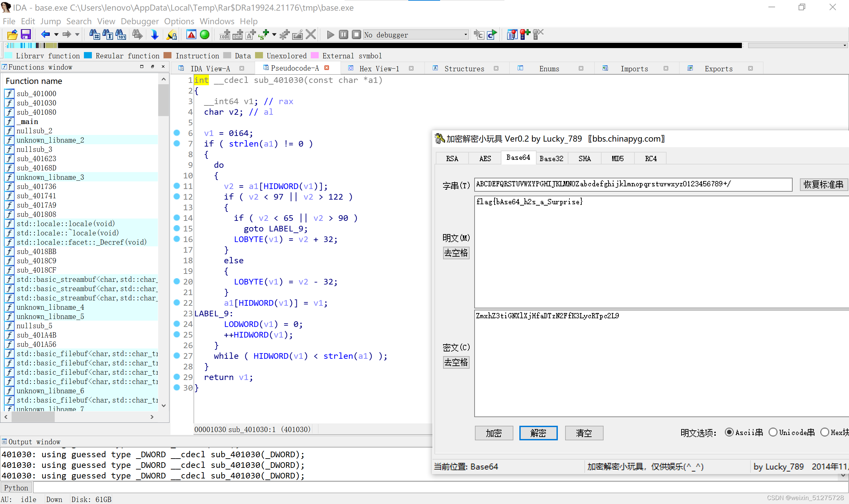Click the green-arrow C pseudocode icon

(492, 34)
